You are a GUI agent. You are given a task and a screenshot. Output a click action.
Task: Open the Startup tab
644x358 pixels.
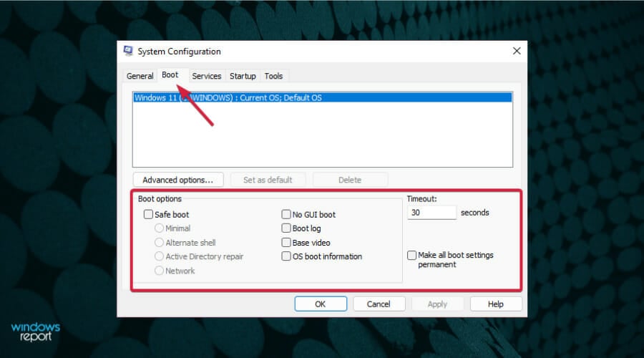tap(243, 76)
